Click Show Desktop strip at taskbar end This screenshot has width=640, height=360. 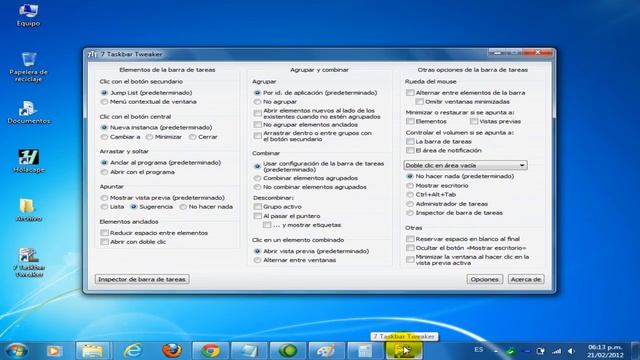coord(635,351)
